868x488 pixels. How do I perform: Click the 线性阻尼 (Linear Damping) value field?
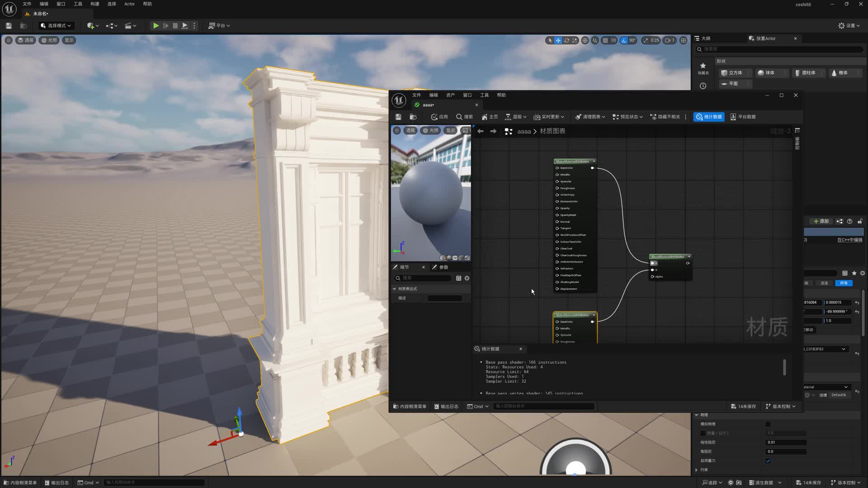tap(786, 442)
